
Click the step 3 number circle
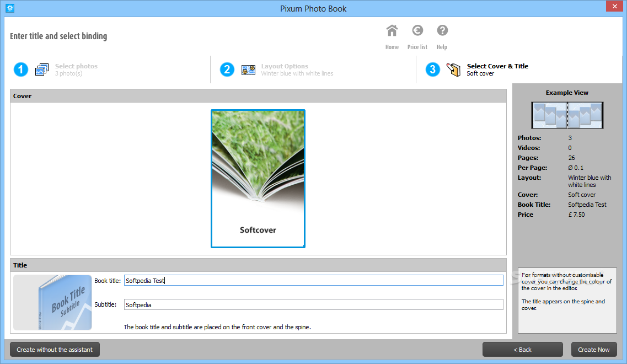point(432,69)
